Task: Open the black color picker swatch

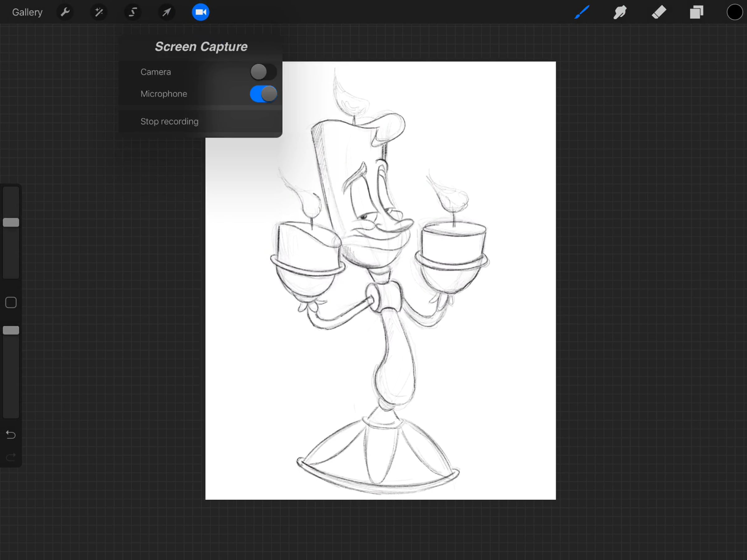Action: [734, 12]
